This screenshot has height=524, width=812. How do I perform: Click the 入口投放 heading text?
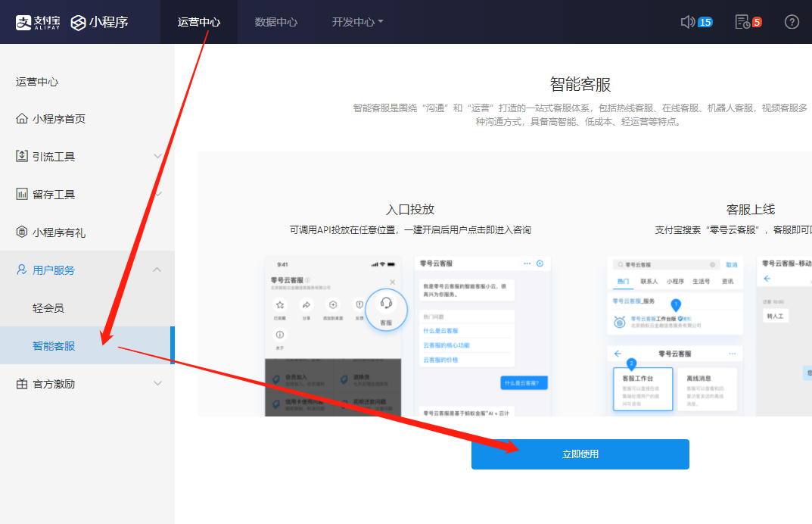410,210
